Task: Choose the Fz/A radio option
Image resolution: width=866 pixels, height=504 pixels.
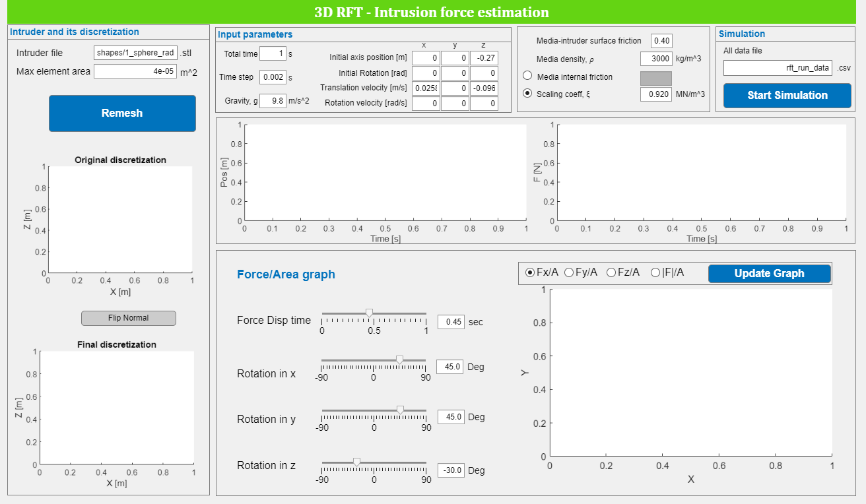Action: [x=611, y=272]
